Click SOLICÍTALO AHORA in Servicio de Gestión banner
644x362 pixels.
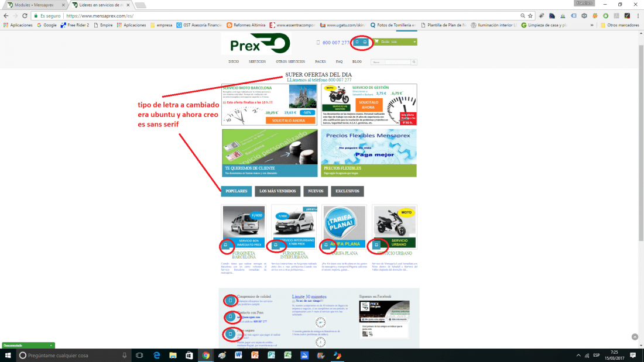click(368, 105)
